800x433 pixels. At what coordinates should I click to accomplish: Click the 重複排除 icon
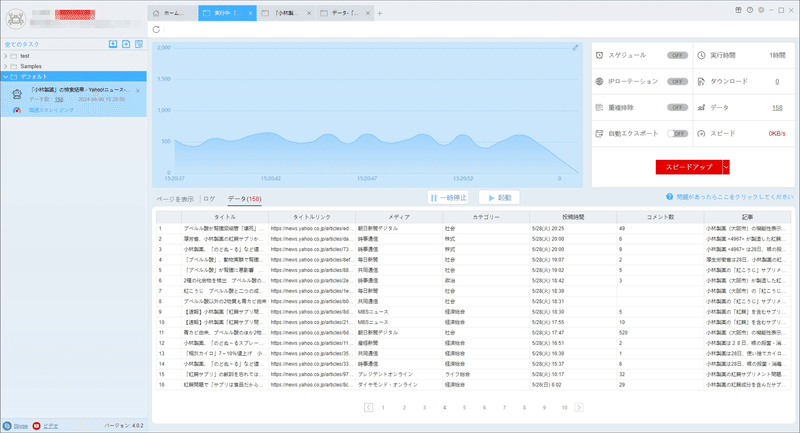pyautogui.click(x=599, y=108)
